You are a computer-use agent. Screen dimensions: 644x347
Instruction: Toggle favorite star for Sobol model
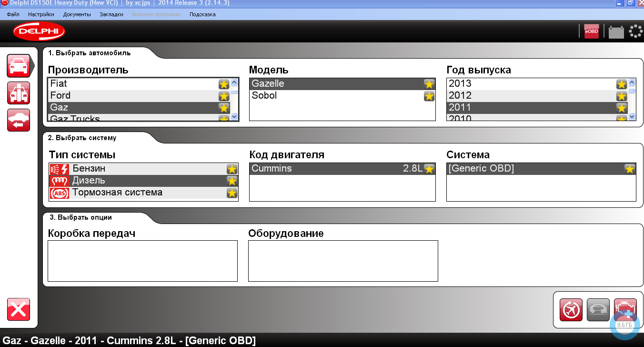tap(429, 96)
